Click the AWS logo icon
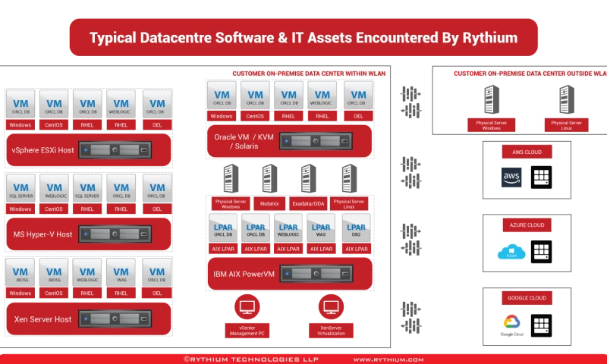The height and width of the screenshot is (364, 607). point(511,177)
